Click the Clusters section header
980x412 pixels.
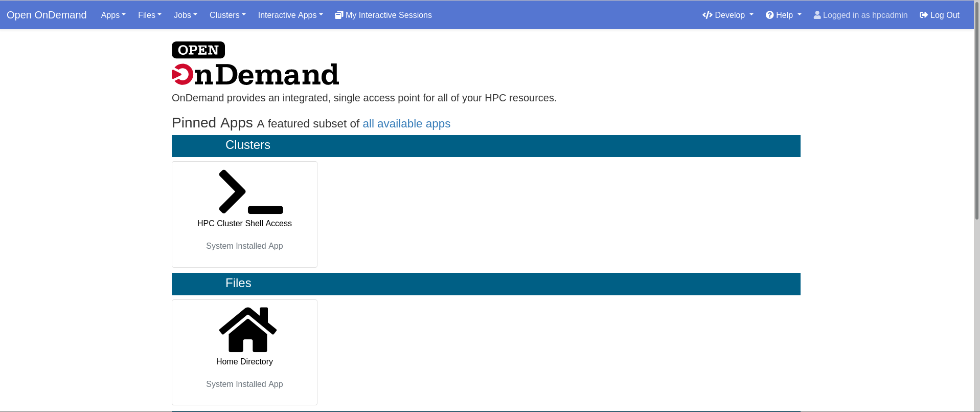tap(486, 146)
